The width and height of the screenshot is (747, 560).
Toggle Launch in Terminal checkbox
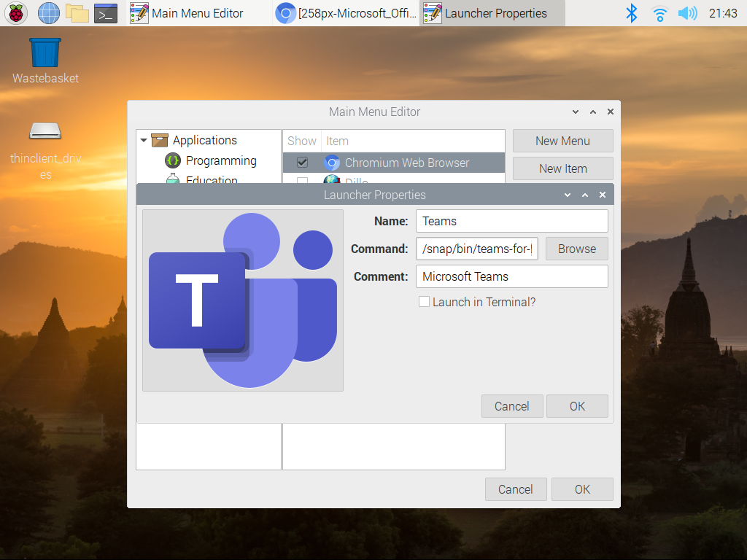click(x=424, y=302)
